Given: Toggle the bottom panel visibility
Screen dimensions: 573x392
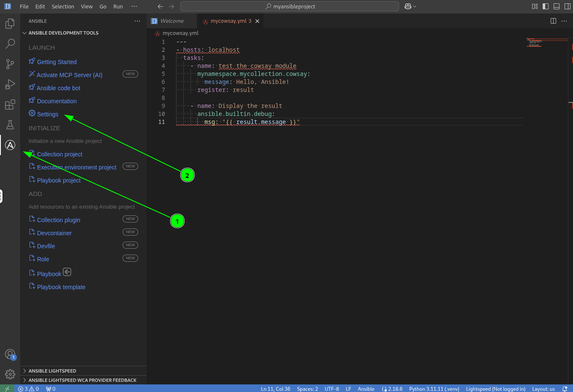Looking at the screenshot, I should point(557,6).
